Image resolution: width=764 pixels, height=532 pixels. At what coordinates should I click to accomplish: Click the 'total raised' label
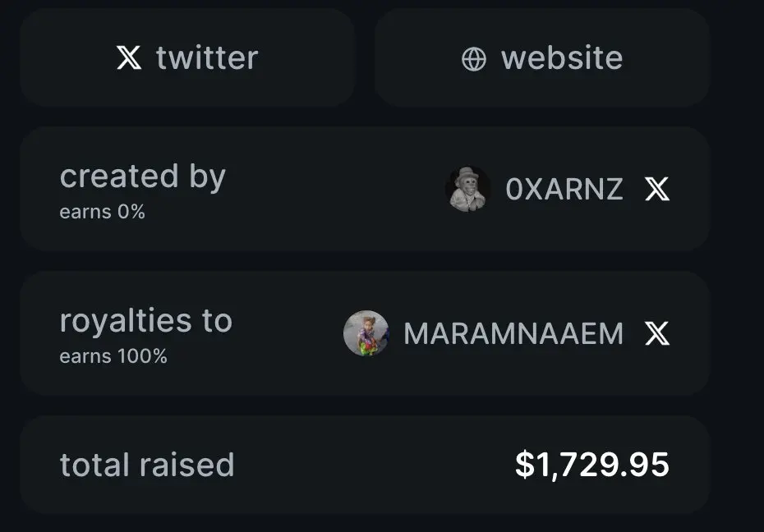pyautogui.click(x=147, y=465)
